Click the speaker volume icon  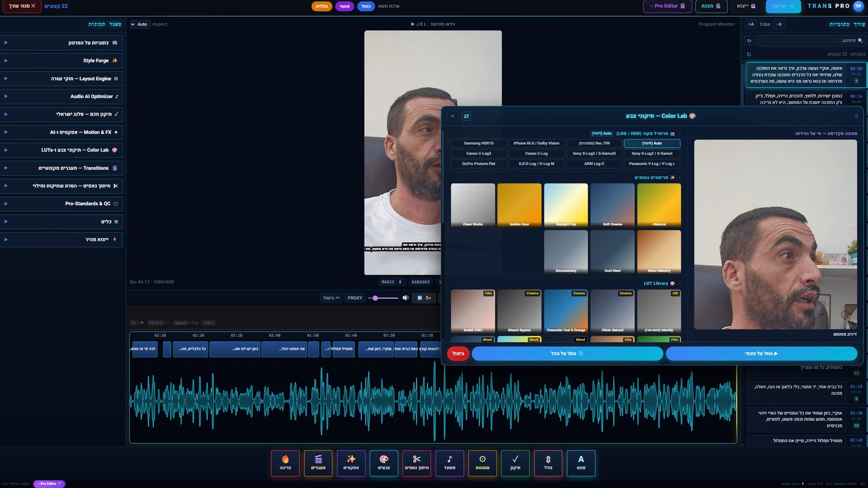tap(405, 297)
